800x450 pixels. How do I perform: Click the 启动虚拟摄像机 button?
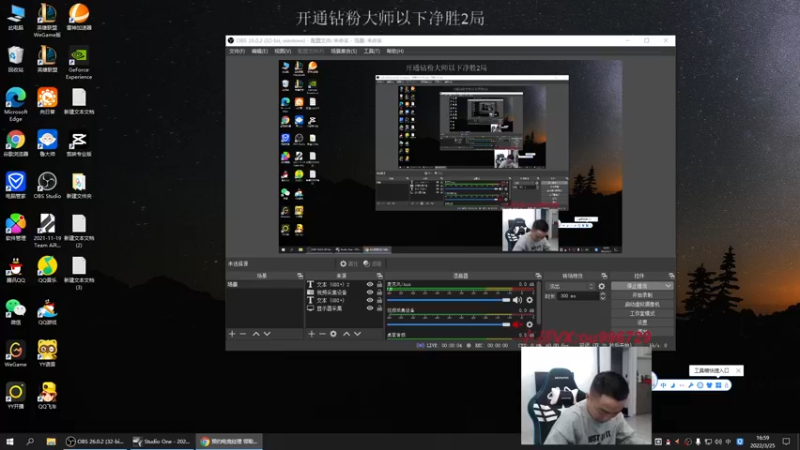(x=642, y=305)
